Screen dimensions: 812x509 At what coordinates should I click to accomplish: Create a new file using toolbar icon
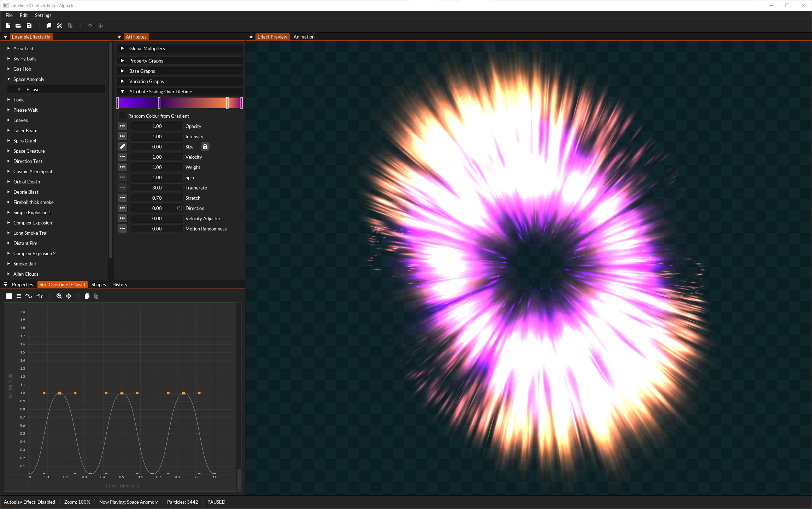tap(8, 25)
